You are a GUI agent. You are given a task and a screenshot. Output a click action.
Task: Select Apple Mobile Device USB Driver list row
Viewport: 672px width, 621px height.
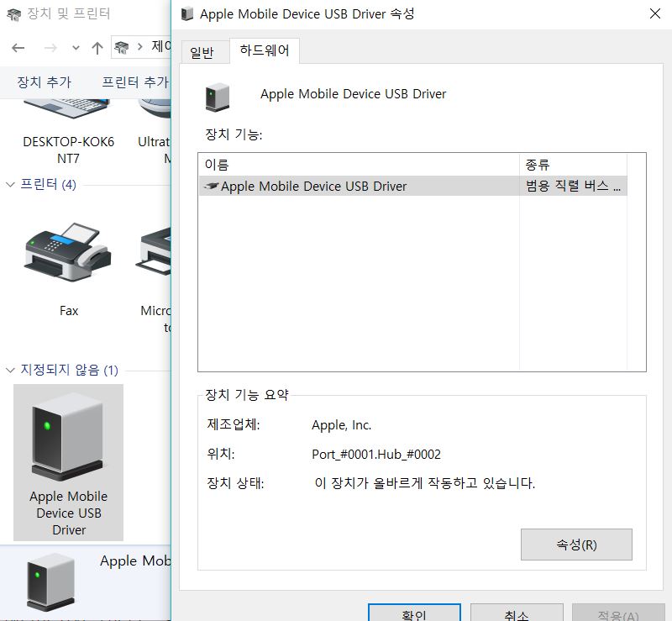pos(412,186)
